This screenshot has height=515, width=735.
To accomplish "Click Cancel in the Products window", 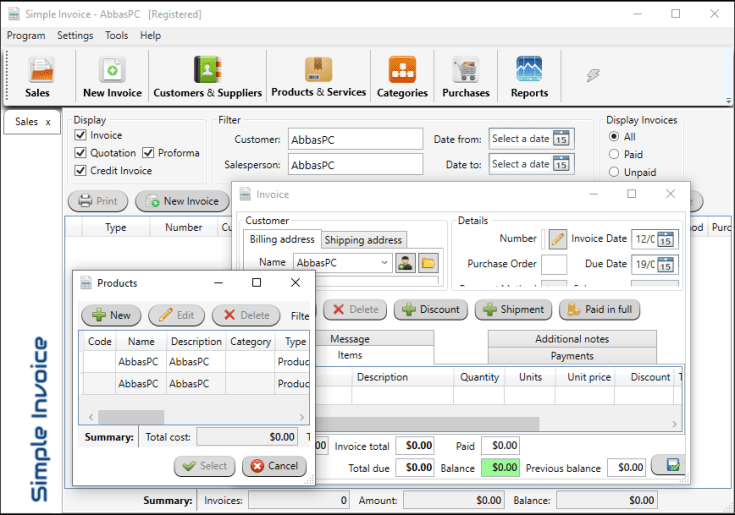I will pyautogui.click(x=274, y=466).
